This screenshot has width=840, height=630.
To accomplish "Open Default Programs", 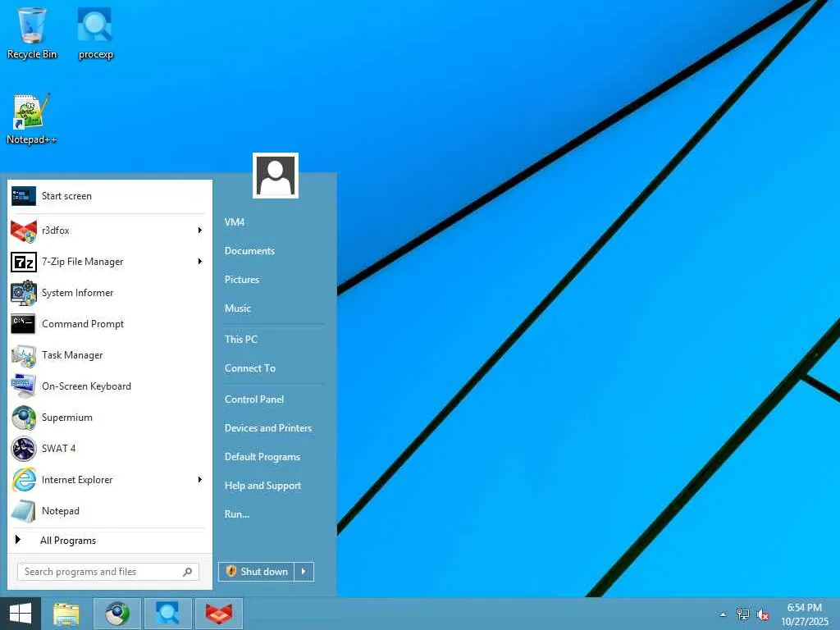I will [262, 457].
